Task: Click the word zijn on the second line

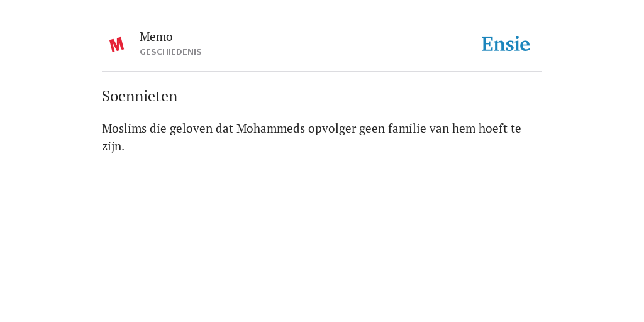Action: pyautogui.click(x=112, y=147)
